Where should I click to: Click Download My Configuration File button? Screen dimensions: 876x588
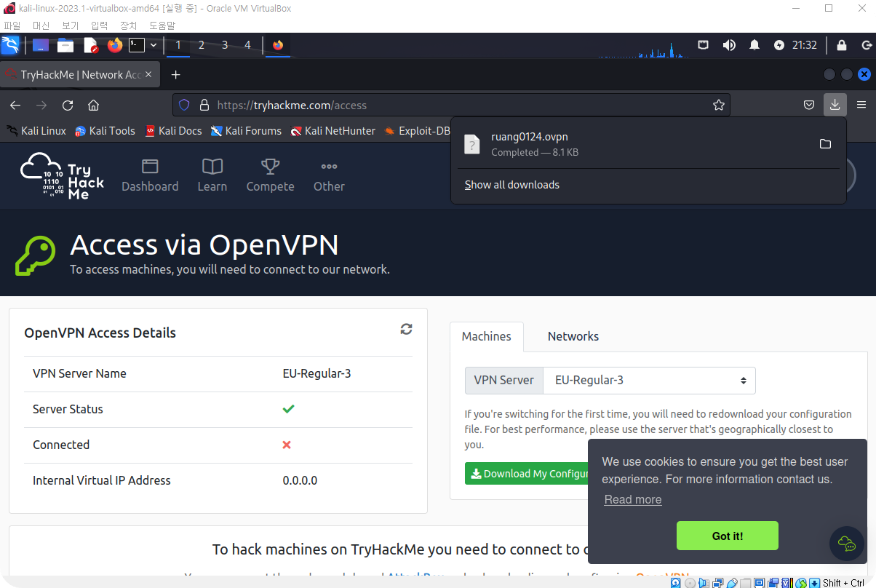tap(527, 474)
